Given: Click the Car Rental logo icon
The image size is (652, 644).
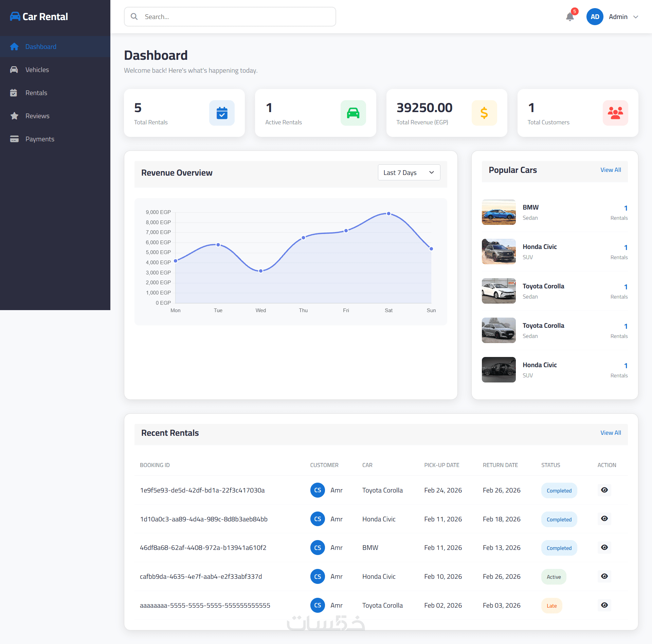Looking at the screenshot, I should point(15,16).
